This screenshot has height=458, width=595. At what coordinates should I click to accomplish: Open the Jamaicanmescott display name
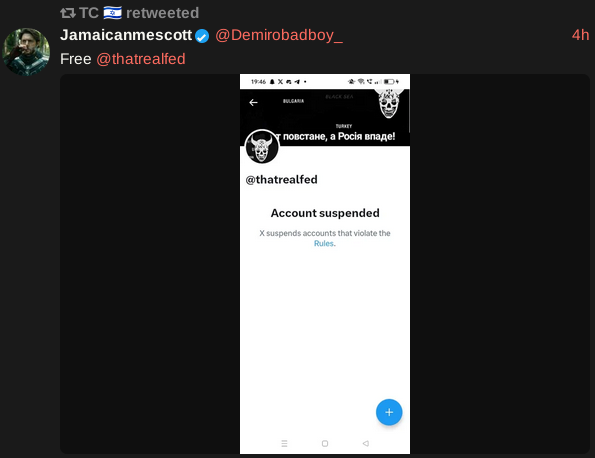[126, 35]
